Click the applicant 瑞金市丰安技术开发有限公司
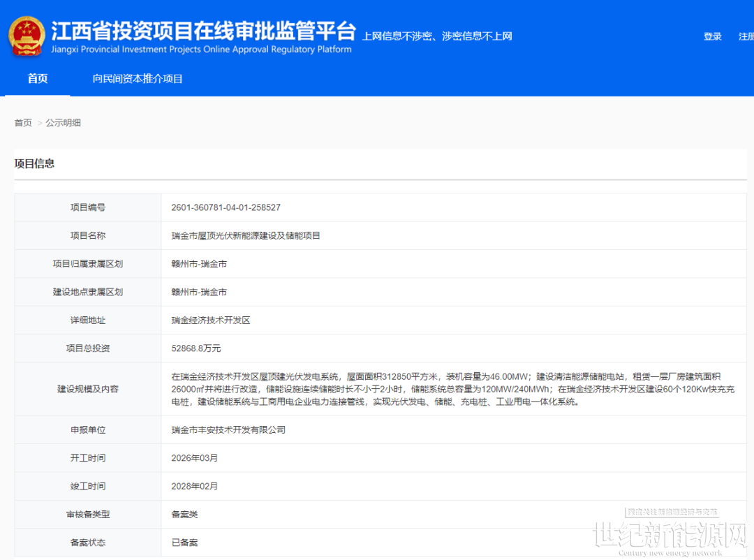Image resolution: width=754 pixels, height=560 pixels. [x=228, y=430]
